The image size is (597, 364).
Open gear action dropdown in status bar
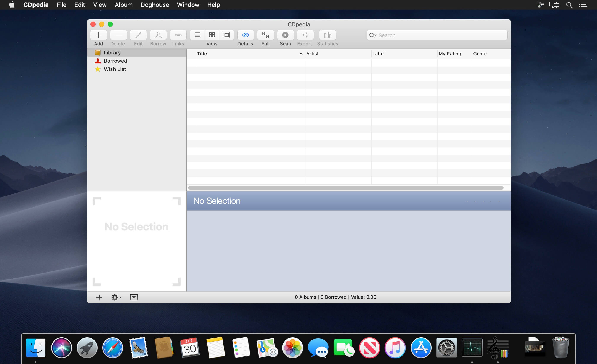click(x=116, y=297)
